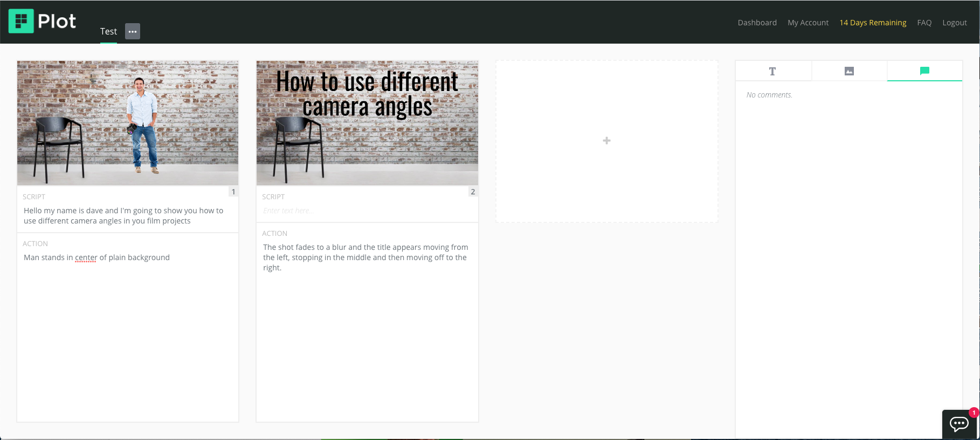Viewport: 980px width, 440px height.
Task: Go to Dashboard
Action: [757, 23]
